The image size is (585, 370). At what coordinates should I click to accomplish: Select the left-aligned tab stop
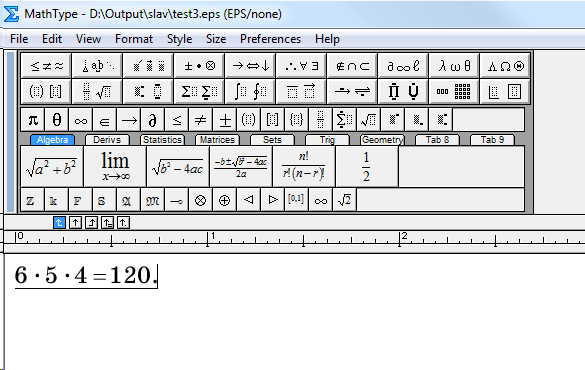[x=59, y=223]
